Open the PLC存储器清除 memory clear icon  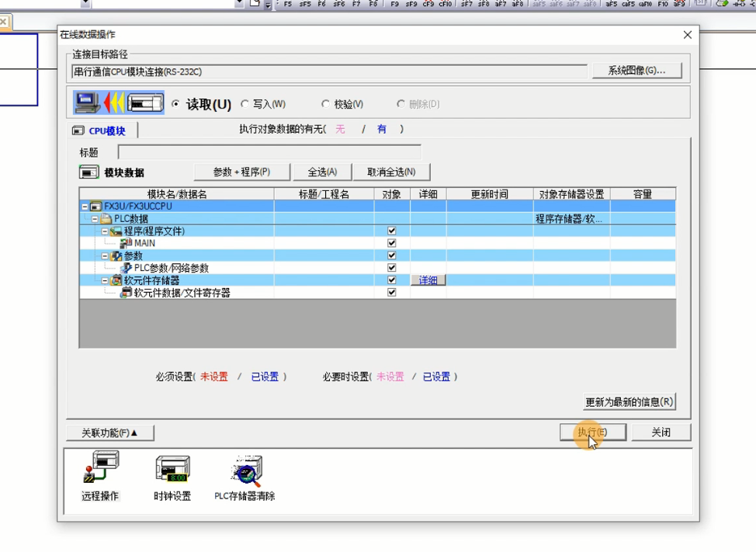tap(246, 470)
